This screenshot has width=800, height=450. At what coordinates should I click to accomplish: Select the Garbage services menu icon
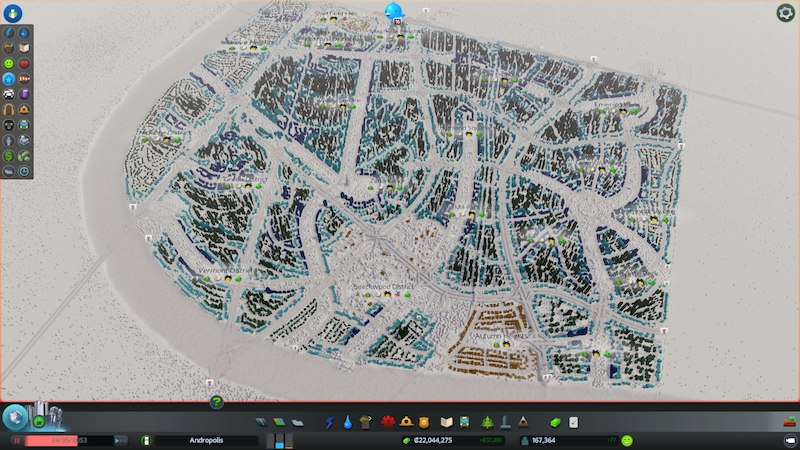(365, 422)
